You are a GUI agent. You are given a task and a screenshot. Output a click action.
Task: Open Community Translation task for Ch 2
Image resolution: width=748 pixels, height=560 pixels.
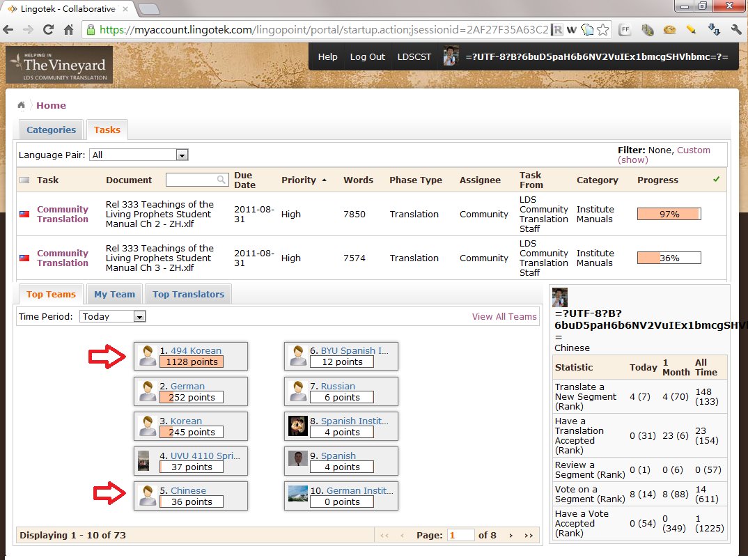click(63, 214)
